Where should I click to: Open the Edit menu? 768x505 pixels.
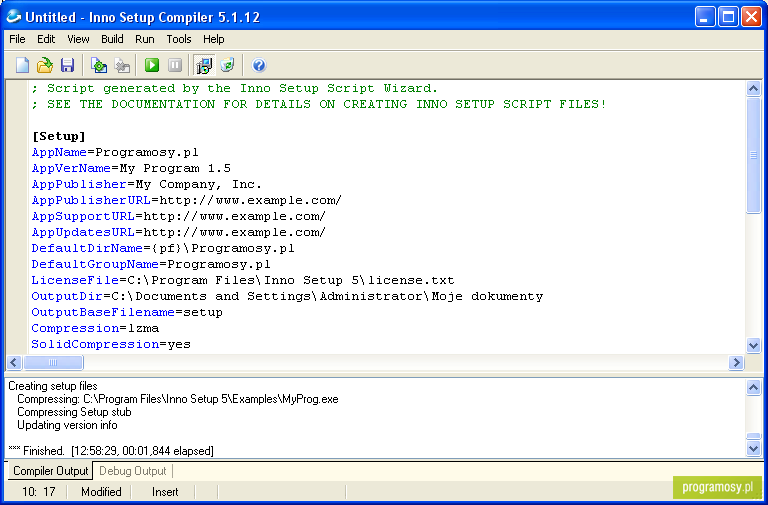coord(46,39)
